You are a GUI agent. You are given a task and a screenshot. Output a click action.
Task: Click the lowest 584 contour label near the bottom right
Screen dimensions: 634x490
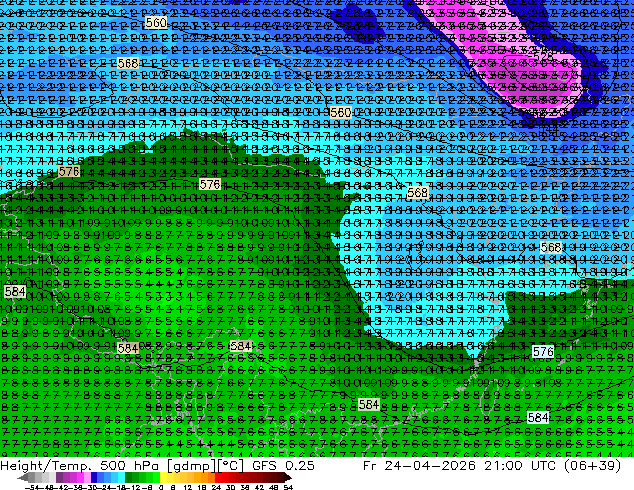click(538, 418)
